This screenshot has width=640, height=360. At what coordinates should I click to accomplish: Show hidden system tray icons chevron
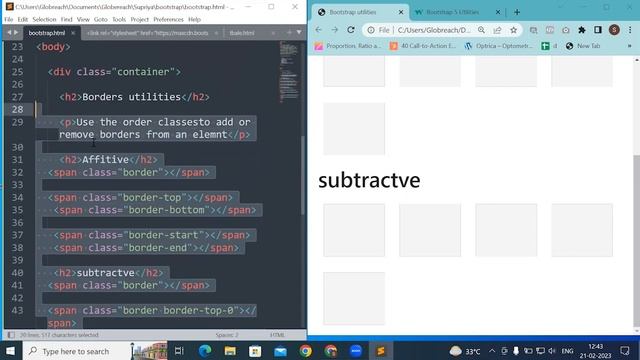pos(492,351)
